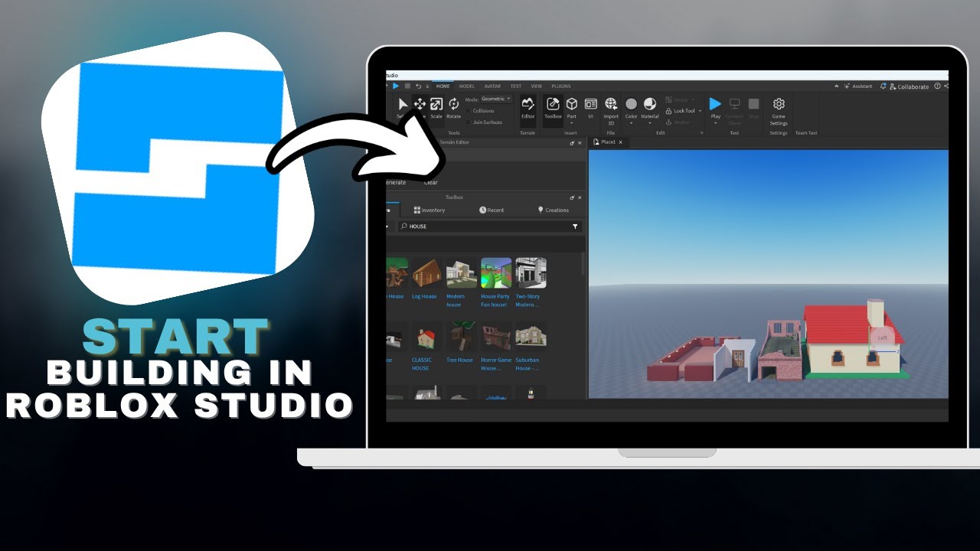This screenshot has width=980, height=551.
Task: Click the Clear button in Terrain Editor
Action: pyautogui.click(x=431, y=183)
